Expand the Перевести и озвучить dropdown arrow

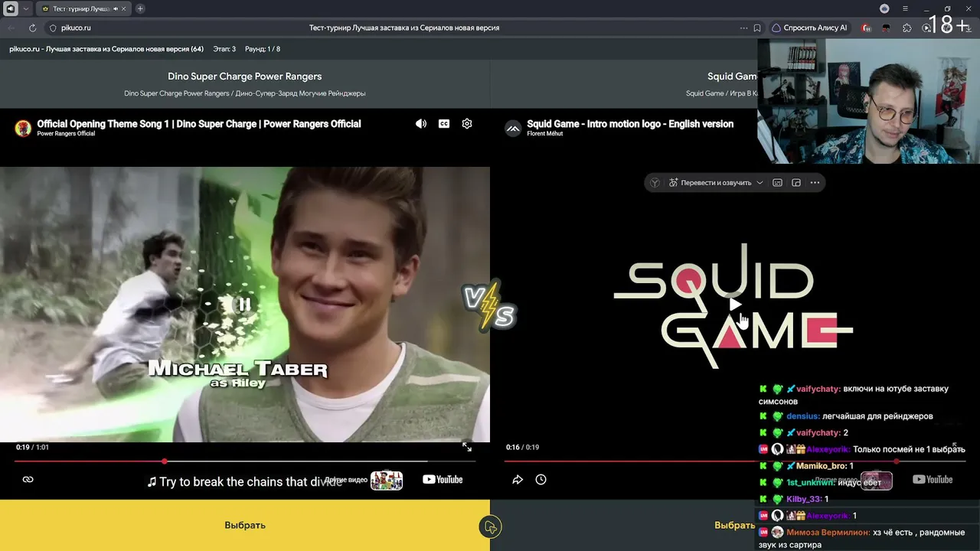(x=759, y=183)
